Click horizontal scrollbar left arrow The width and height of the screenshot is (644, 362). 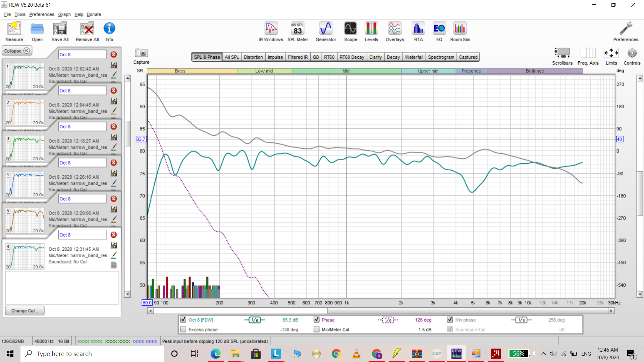click(151, 311)
